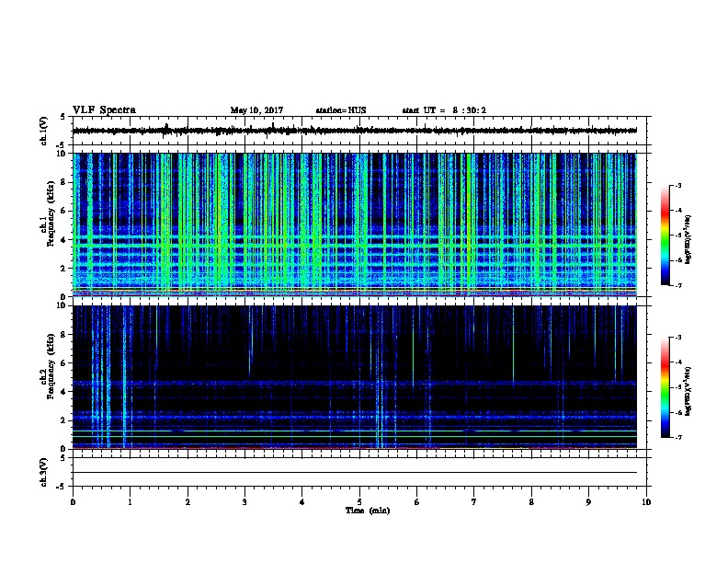Viewport: 728px width, 563px height.
Task: Click time axis tick label "4"
Action: pos(302,502)
